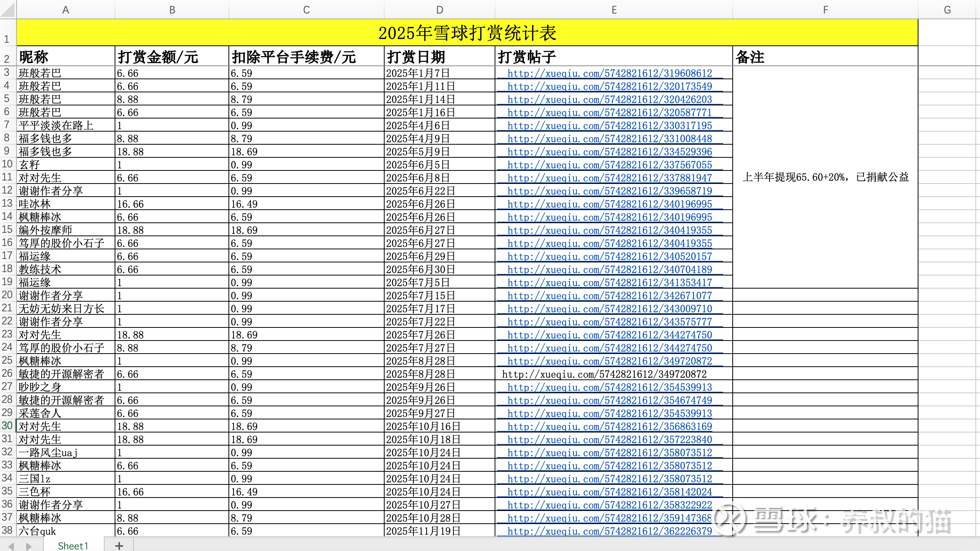This screenshot has width=980, height=551.
Task: Open link ending in 337881947
Action: (610, 178)
